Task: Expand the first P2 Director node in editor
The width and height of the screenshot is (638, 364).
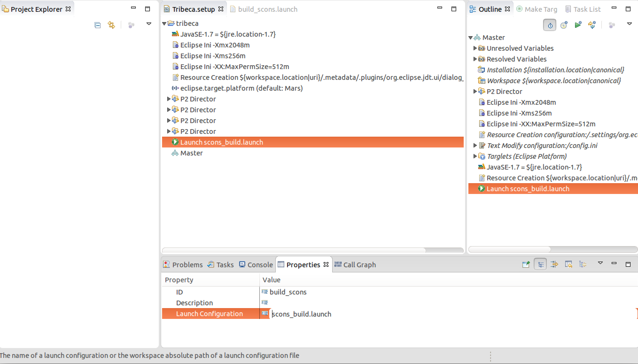Action: [x=169, y=99]
